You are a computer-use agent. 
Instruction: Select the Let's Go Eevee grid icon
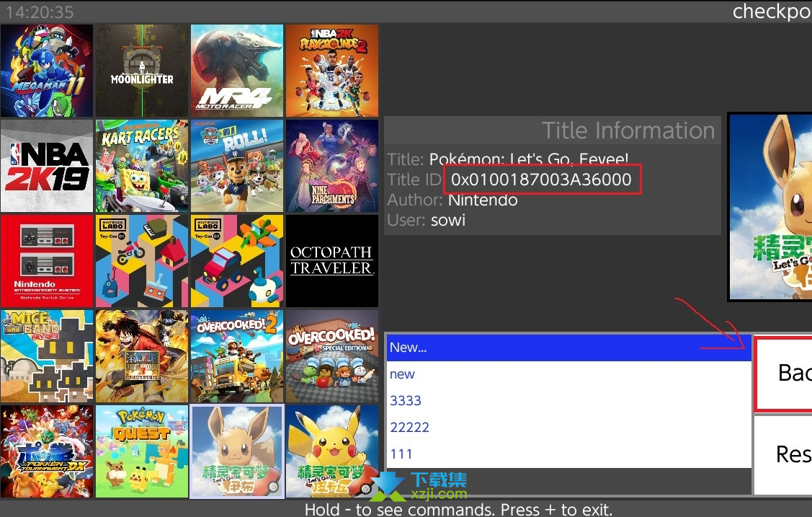pos(237,451)
